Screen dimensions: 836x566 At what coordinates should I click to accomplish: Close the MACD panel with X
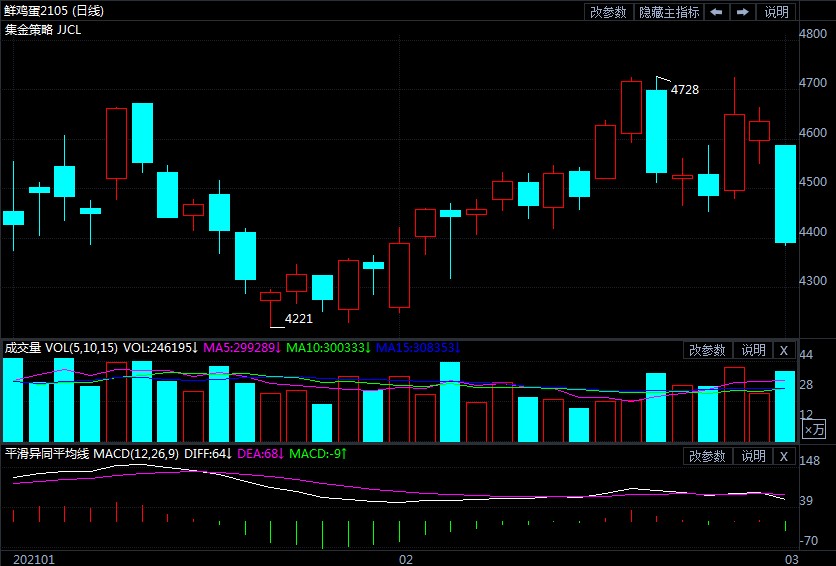click(784, 456)
